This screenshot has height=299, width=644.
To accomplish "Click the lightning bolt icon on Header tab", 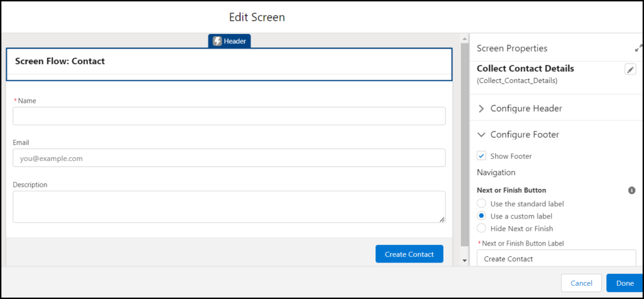I will [217, 41].
